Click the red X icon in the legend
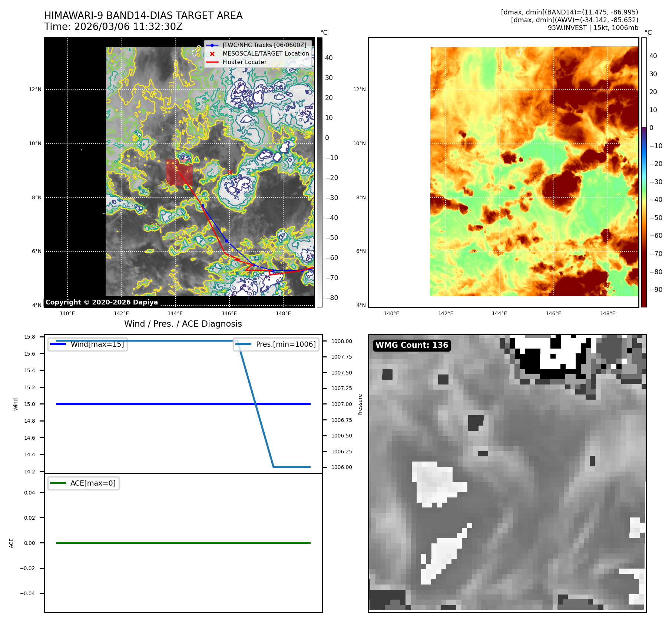672x626 pixels. click(212, 54)
